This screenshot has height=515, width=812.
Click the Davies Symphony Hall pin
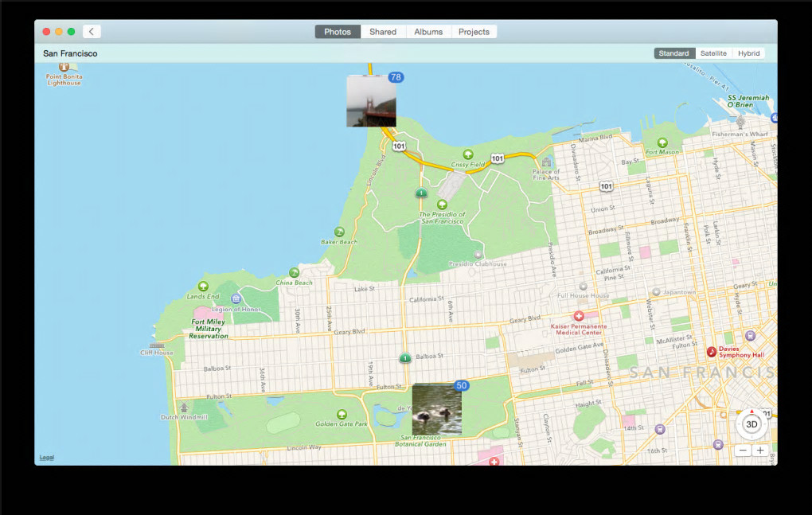(x=712, y=352)
